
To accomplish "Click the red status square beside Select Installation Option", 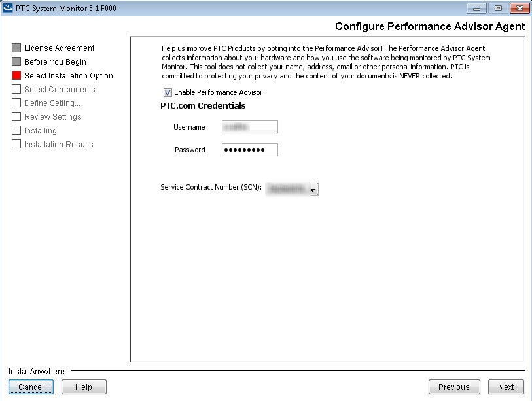I will coord(16,75).
